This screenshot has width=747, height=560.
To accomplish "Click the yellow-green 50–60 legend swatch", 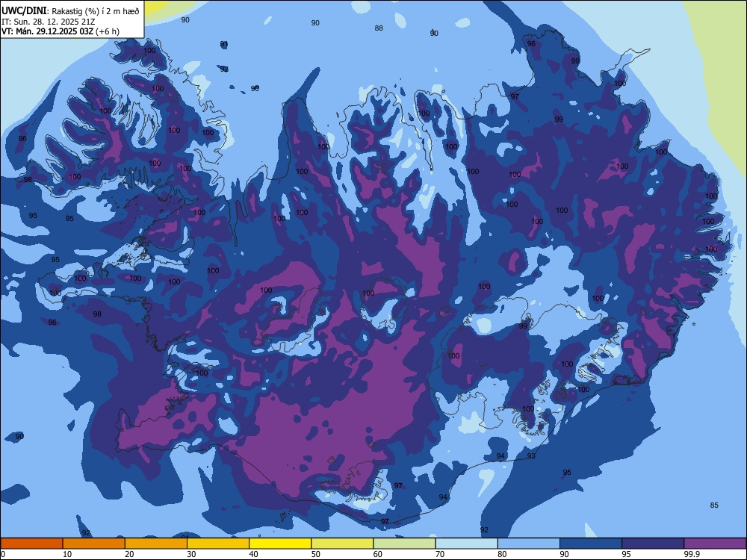I will 342,544.
